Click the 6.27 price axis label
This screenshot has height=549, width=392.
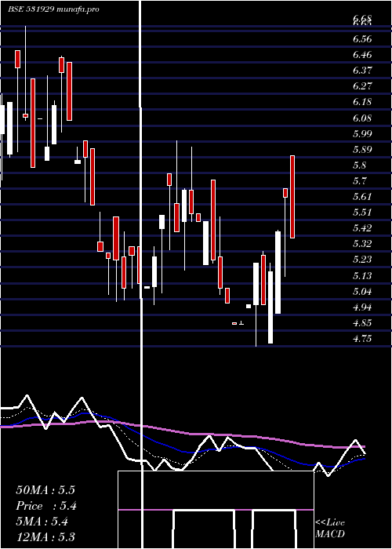[x=362, y=86]
